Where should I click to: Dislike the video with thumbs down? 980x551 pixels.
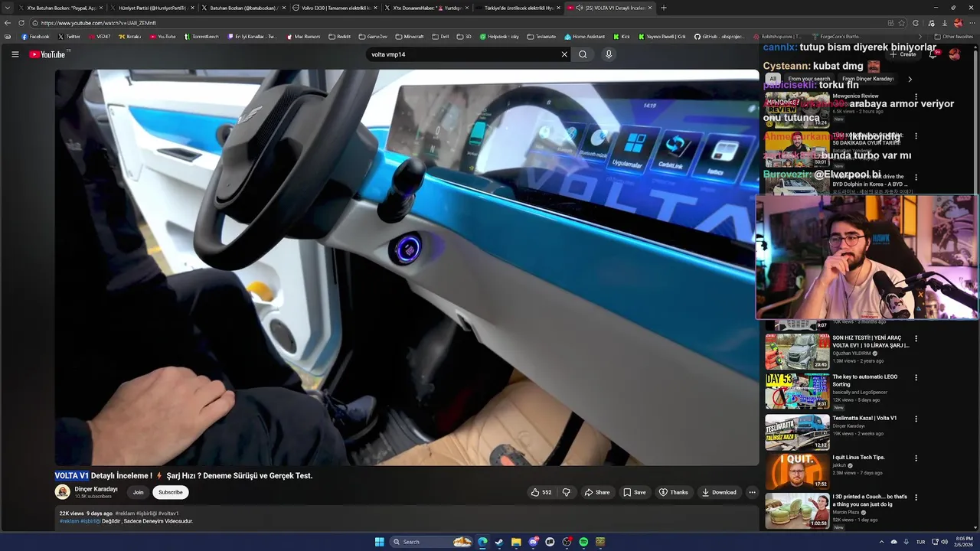567,492
